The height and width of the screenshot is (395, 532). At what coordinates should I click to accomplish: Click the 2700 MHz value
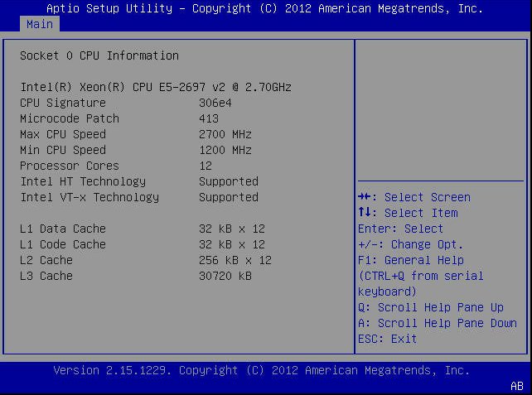(225, 134)
